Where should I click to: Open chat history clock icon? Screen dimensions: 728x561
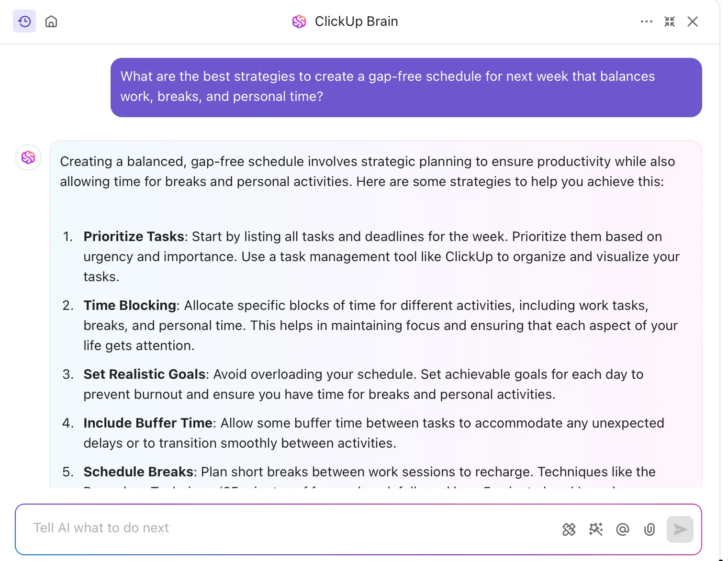pos(24,22)
